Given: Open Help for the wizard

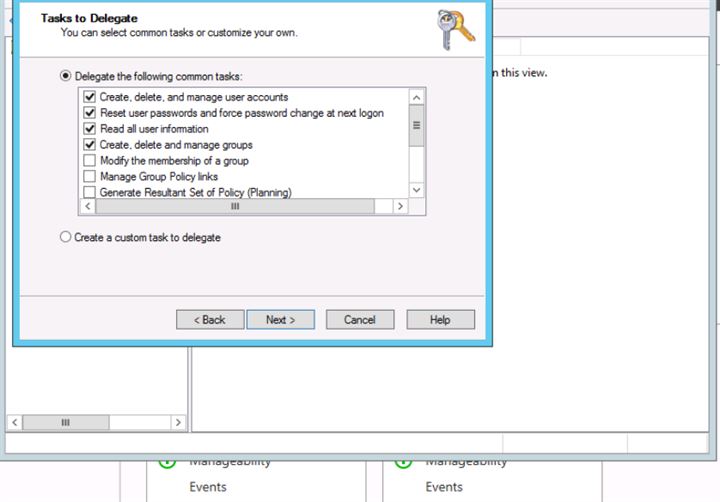Looking at the screenshot, I should click(440, 320).
